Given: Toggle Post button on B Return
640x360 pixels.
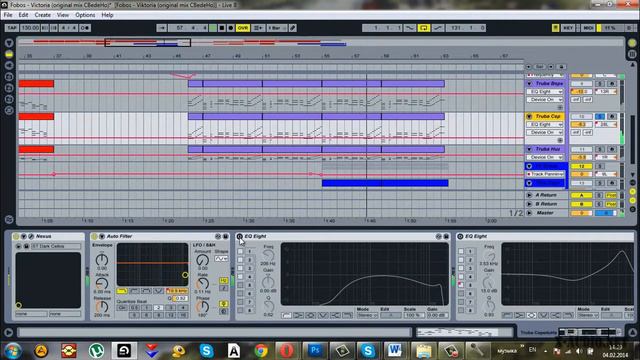Looking at the screenshot, I should click(x=611, y=204).
